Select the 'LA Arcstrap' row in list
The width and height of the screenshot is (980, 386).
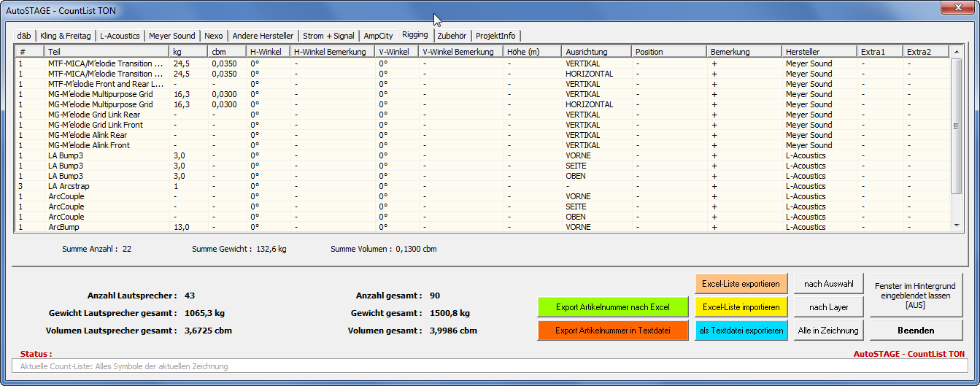(69, 186)
